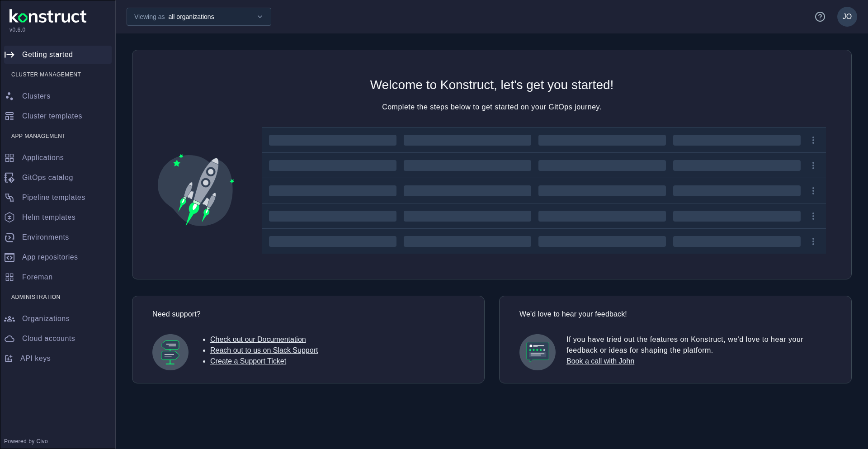Viewport: 868px width, 449px height.
Task: Click the support signpost icon
Action: (170, 352)
